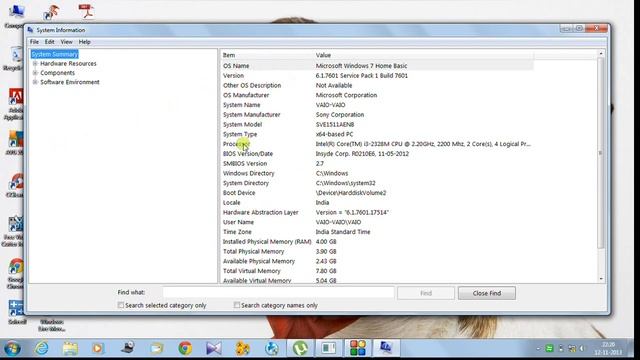Select the Hardware Abstraction Layer row
This screenshot has height=360, width=640.
click(377, 212)
